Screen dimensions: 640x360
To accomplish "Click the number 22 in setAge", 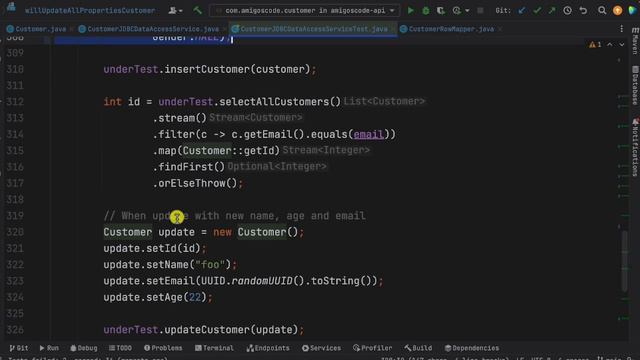I will click(195, 297).
